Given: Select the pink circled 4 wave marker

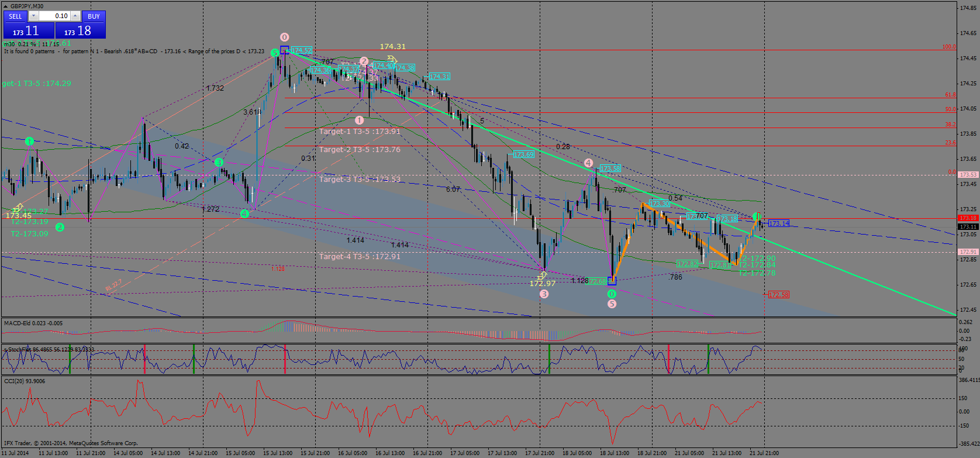Looking at the screenshot, I should pos(588,163).
